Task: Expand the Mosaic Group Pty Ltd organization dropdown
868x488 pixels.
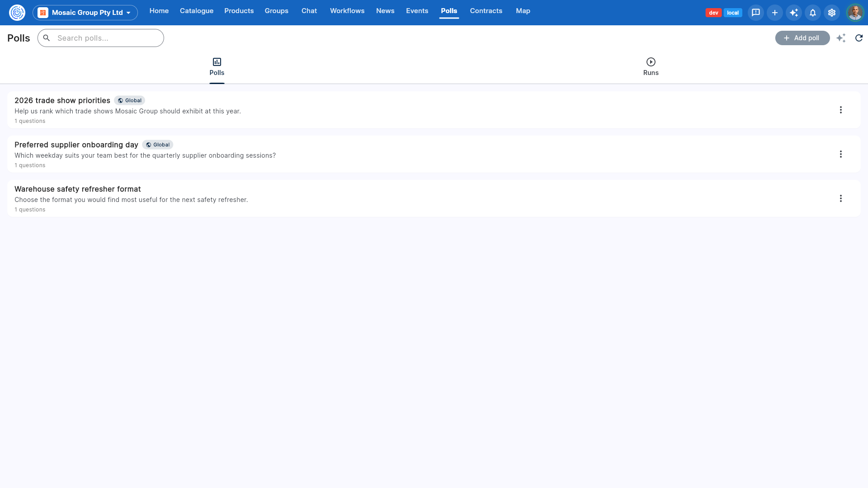Action: click(85, 13)
